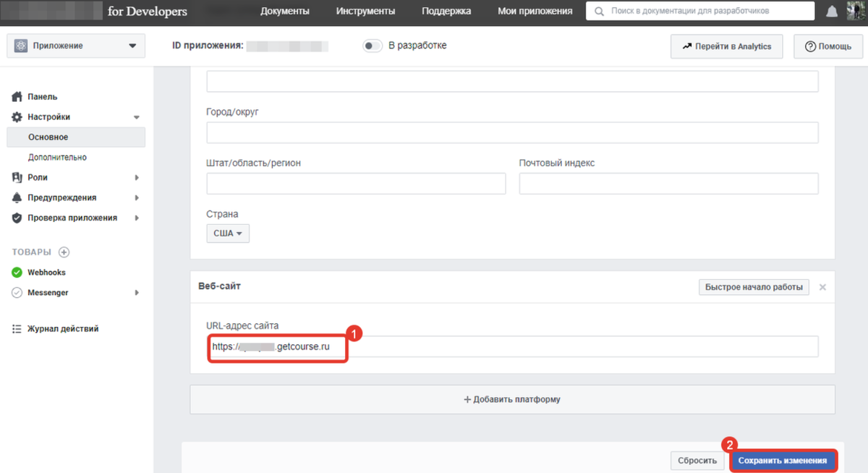Open the Страна США dropdown
The height and width of the screenshot is (473, 868).
[x=228, y=234]
